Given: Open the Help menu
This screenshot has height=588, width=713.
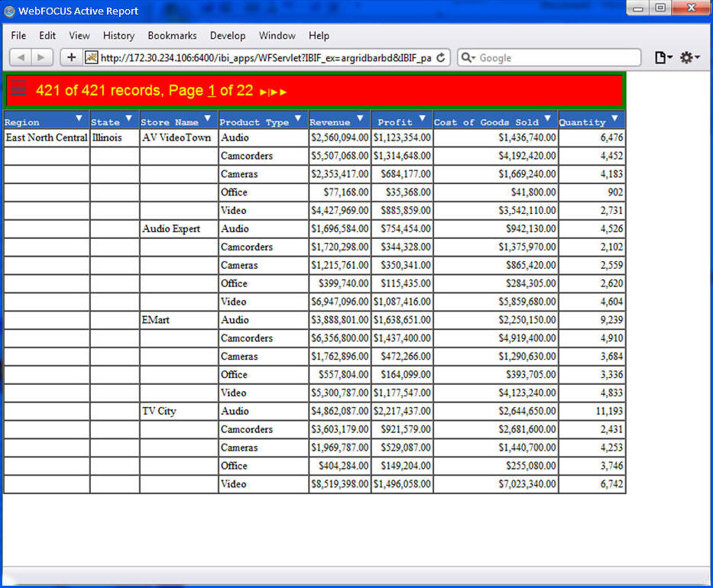Looking at the screenshot, I should coord(319,35).
